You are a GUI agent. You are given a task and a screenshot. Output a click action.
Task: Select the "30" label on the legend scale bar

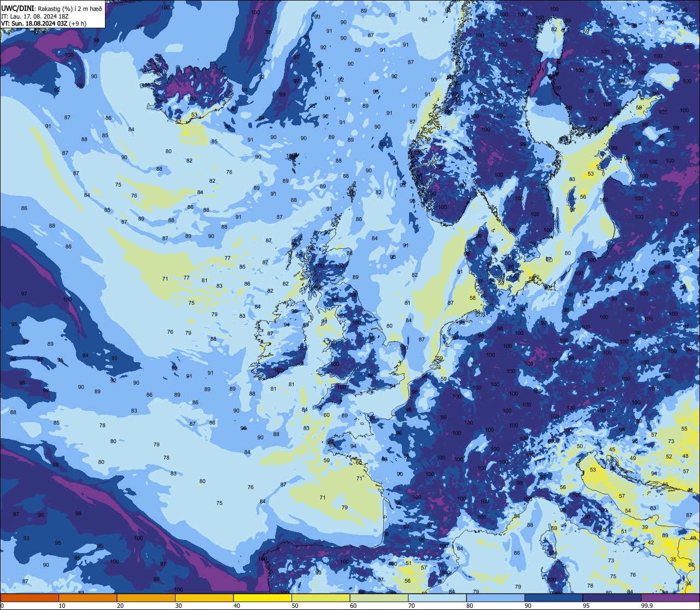pos(179,606)
